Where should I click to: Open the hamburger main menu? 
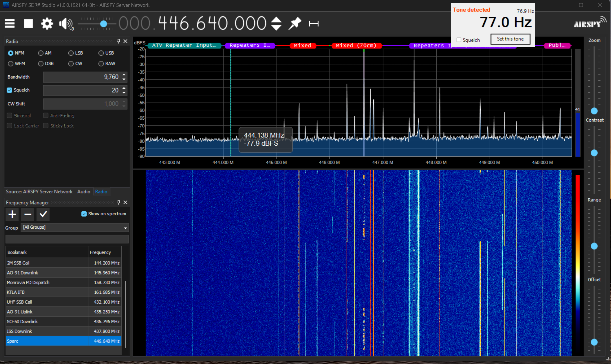coord(10,24)
